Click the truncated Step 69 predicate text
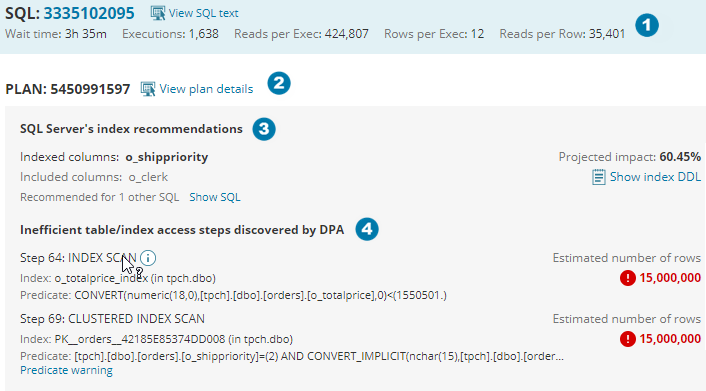 coord(319,356)
